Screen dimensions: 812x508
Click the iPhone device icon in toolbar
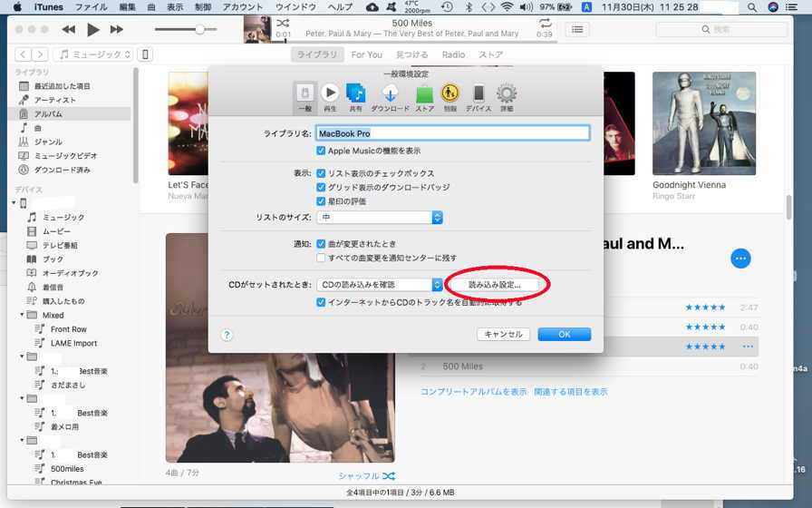coord(146,54)
